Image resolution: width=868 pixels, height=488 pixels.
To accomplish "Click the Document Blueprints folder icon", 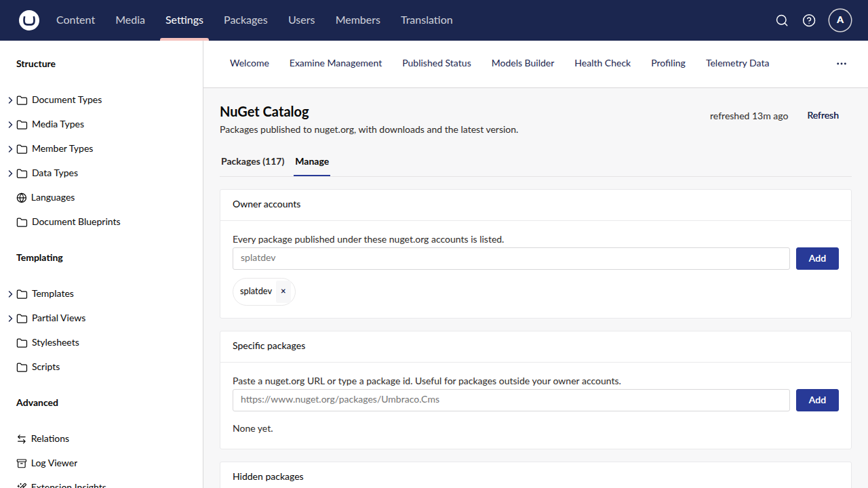I will (22, 222).
